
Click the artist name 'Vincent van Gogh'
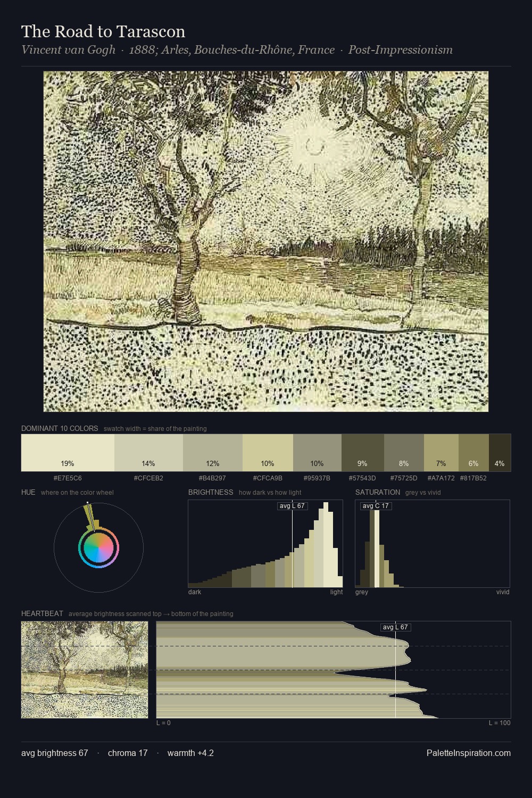68,50
